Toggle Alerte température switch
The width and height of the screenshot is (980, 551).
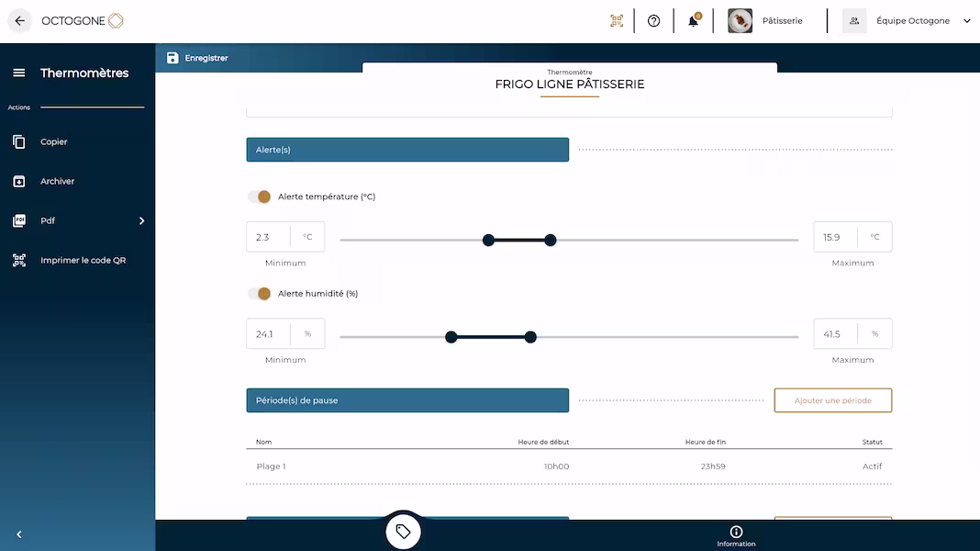[260, 197]
